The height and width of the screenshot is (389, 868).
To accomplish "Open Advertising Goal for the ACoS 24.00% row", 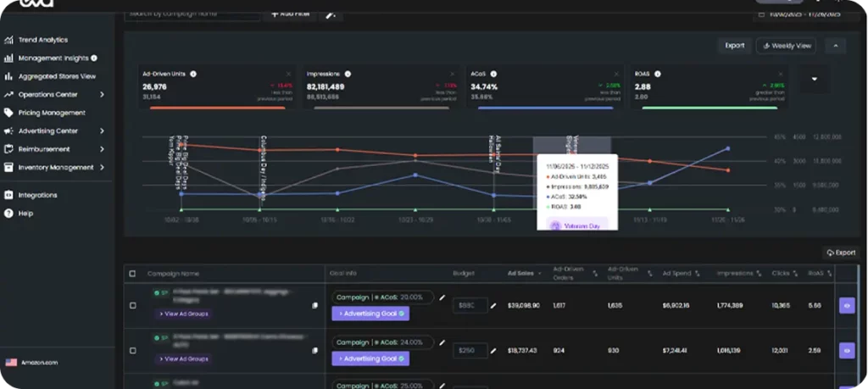I will pos(370,358).
